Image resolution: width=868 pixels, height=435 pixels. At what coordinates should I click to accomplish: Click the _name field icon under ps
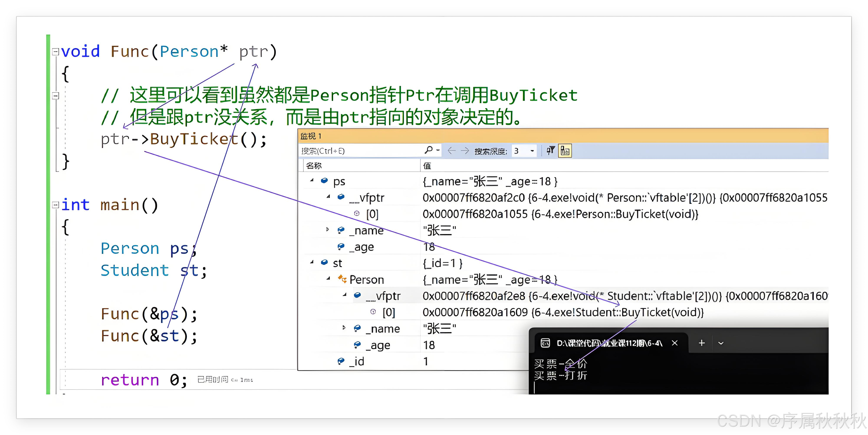341,230
